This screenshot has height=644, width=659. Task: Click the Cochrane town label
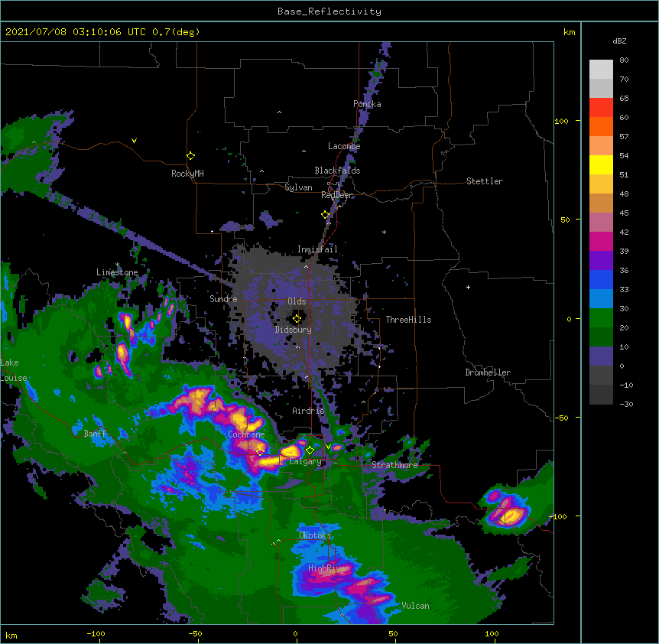click(246, 434)
